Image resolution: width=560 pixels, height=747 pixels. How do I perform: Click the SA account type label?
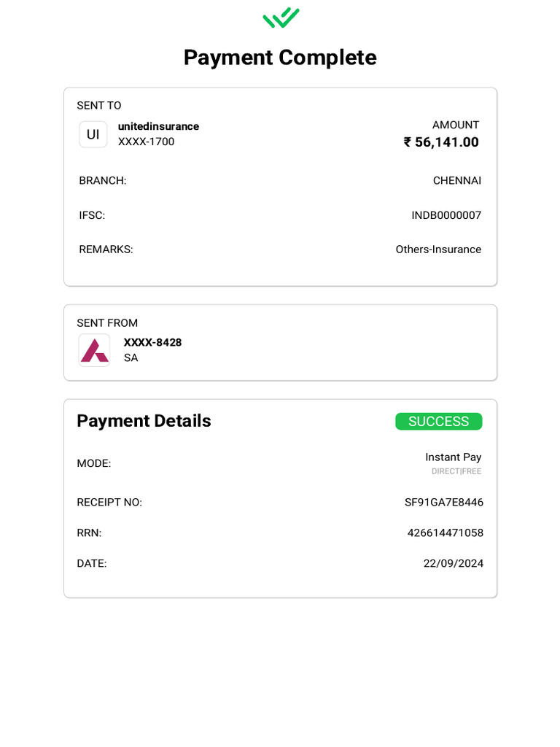coord(131,357)
